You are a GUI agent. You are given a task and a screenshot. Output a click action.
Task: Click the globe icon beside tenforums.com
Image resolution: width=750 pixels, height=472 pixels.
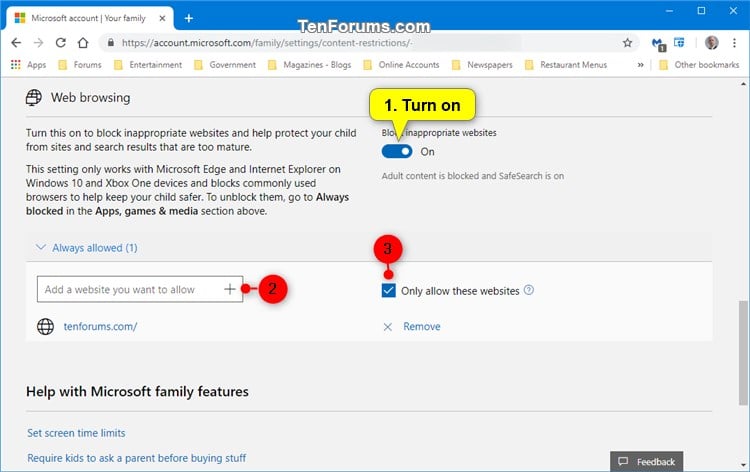coord(45,327)
